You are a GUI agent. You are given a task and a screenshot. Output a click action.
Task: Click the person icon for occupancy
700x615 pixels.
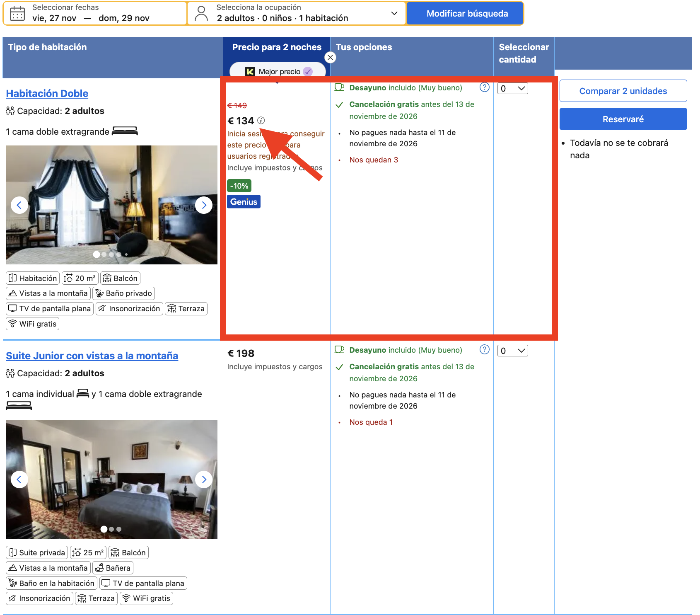point(201,13)
